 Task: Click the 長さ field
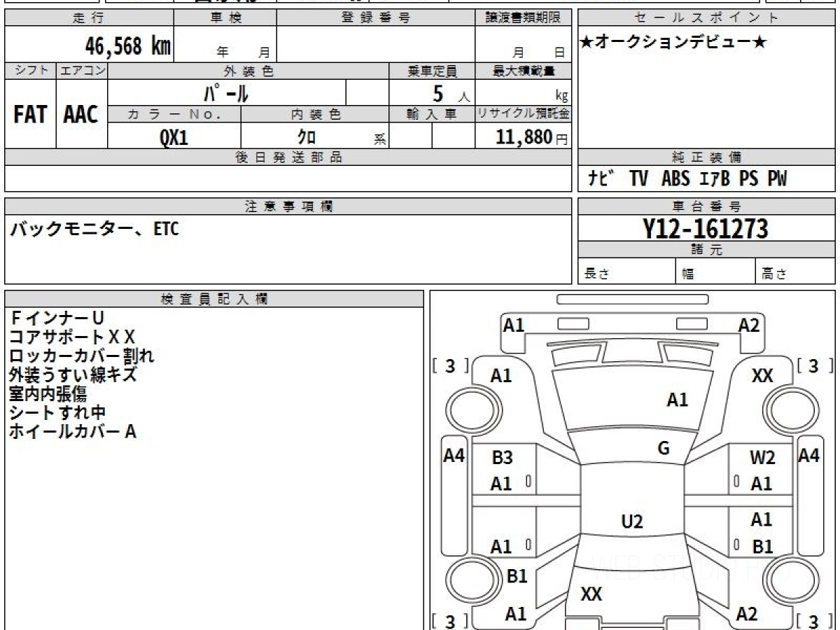[x=626, y=272]
